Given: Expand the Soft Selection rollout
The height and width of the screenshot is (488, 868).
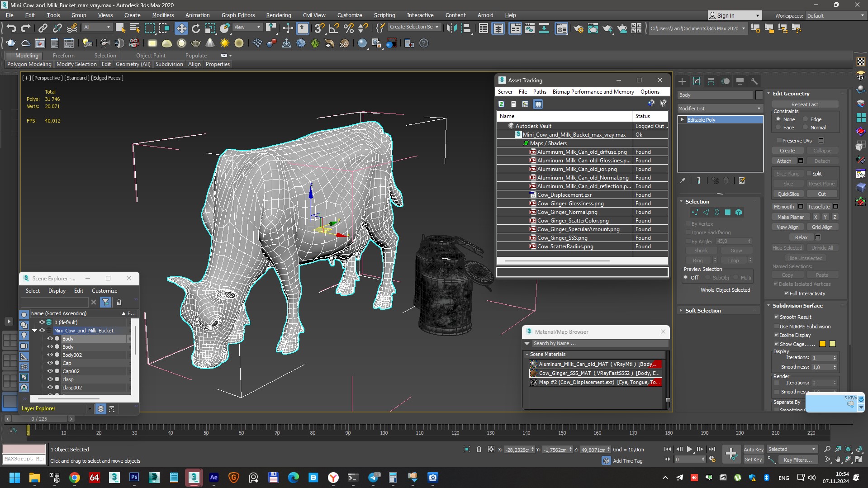Looking at the screenshot, I should coord(681,311).
